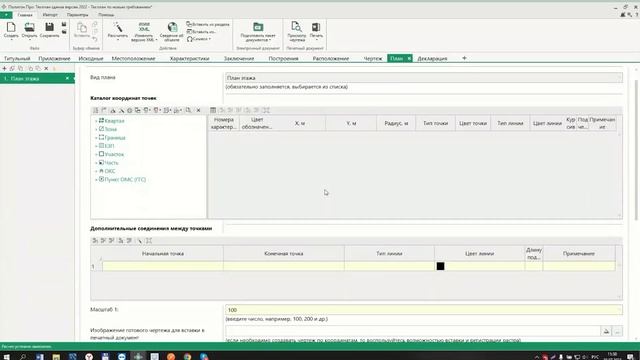640x360 pixels.
Task: Expand the Зона tree node
Action: [96, 129]
